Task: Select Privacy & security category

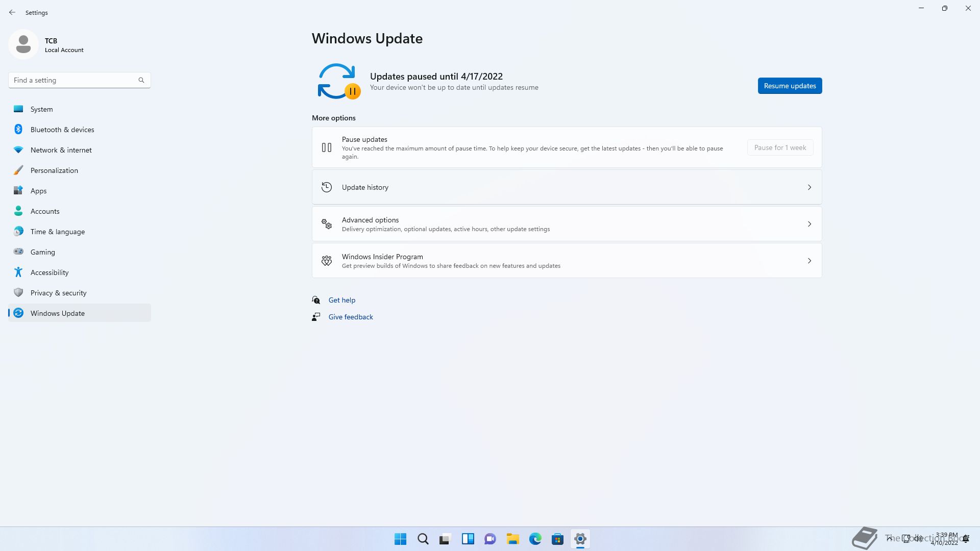Action: (x=80, y=292)
